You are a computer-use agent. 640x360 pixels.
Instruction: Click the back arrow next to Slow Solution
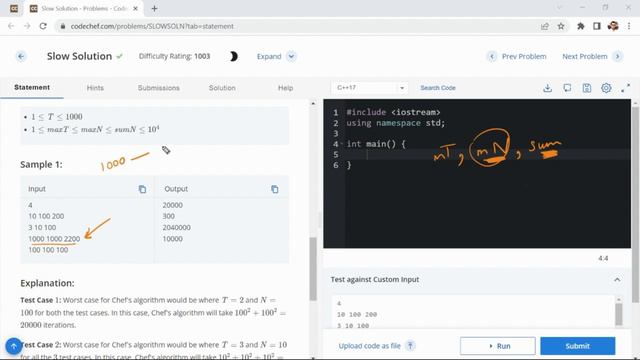21,56
